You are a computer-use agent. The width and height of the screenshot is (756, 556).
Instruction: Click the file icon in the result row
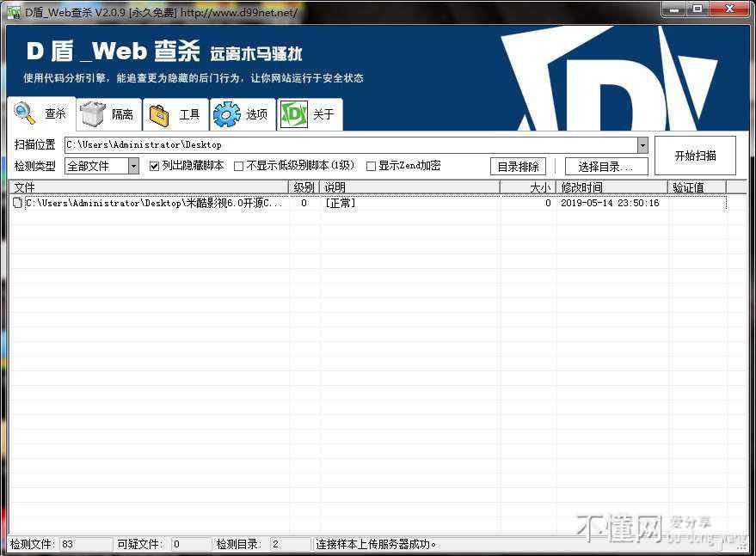point(17,204)
